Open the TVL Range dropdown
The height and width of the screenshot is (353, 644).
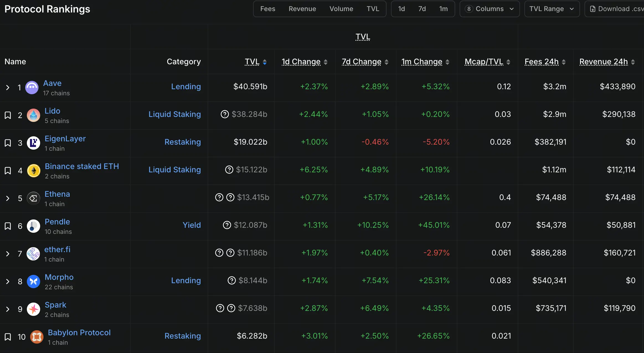point(552,9)
